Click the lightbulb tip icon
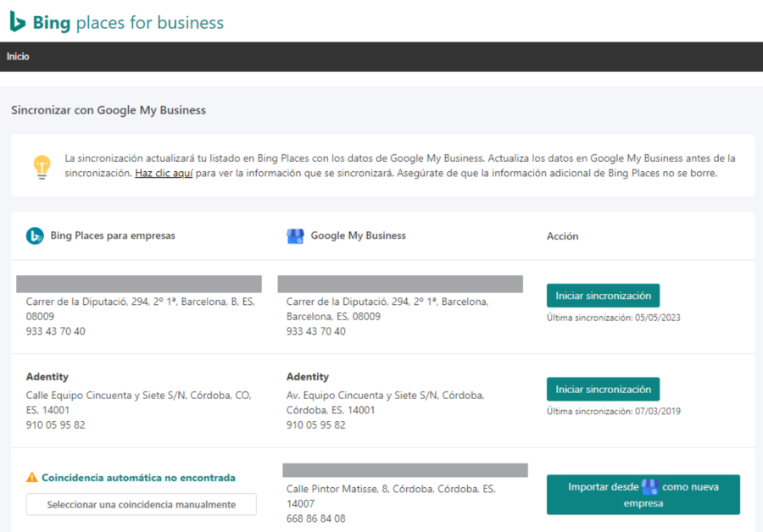This screenshot has width=763, height=532. point(42,166)
